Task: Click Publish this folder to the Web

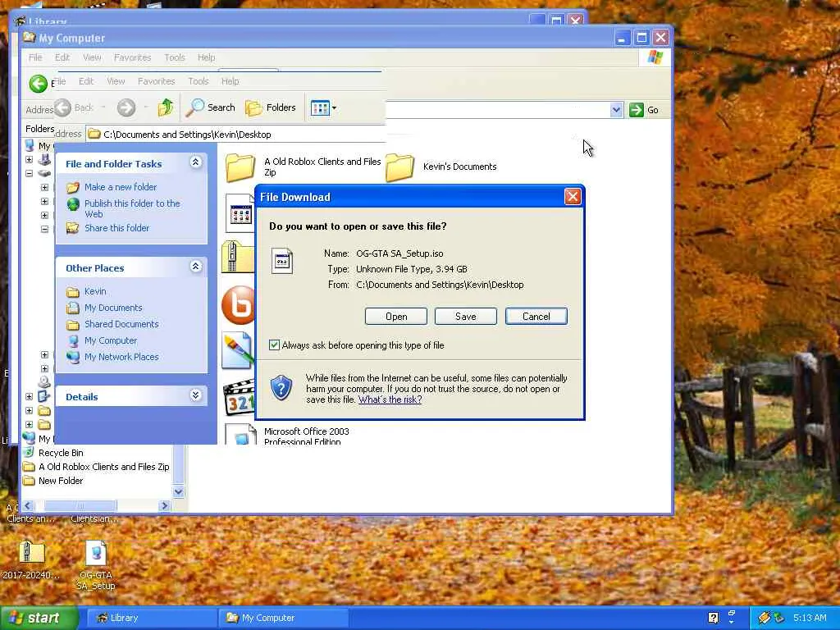Action: click(x=132, y=208)
